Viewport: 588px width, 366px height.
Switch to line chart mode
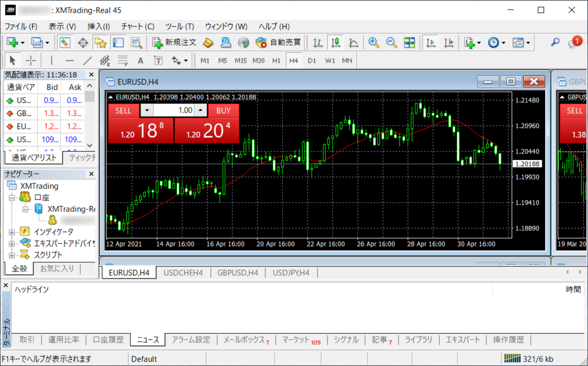click(x=353, y=42)
